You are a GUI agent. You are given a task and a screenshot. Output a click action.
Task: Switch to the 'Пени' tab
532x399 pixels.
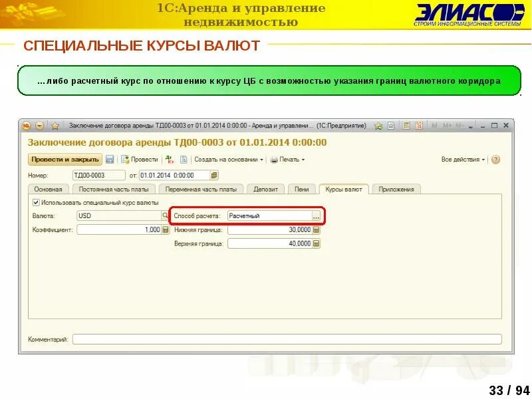302,189
